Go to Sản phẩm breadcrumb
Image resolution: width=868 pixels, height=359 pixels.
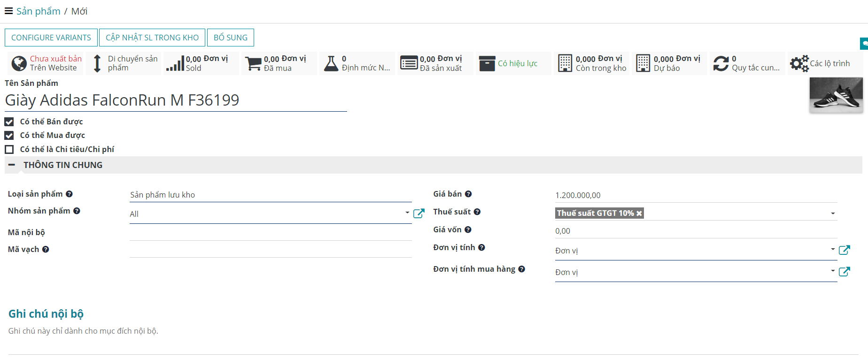pyautogui.click(x=39, y=11)
